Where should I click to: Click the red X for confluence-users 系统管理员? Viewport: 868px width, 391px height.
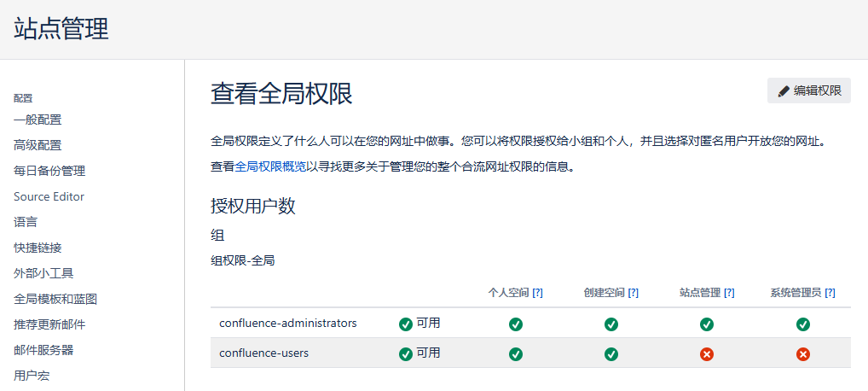tap(802, 353)
